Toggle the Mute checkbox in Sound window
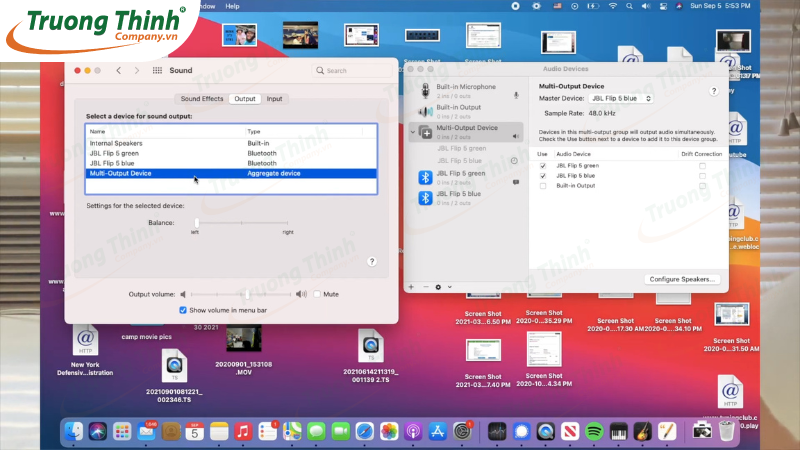800x450 pixels. 317,294
